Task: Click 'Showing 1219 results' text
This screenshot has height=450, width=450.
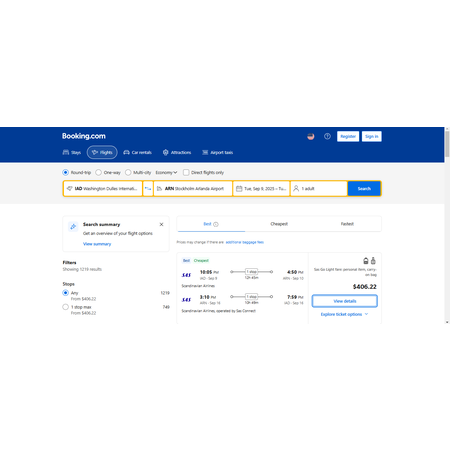Action: (82, 269)
